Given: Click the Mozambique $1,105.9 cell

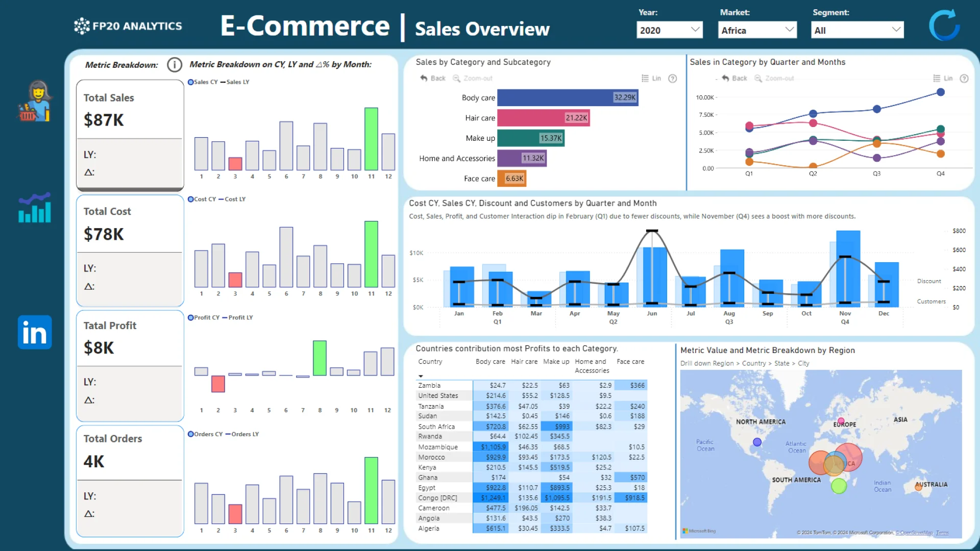Looking at the screenshot, I should point(490,447).
